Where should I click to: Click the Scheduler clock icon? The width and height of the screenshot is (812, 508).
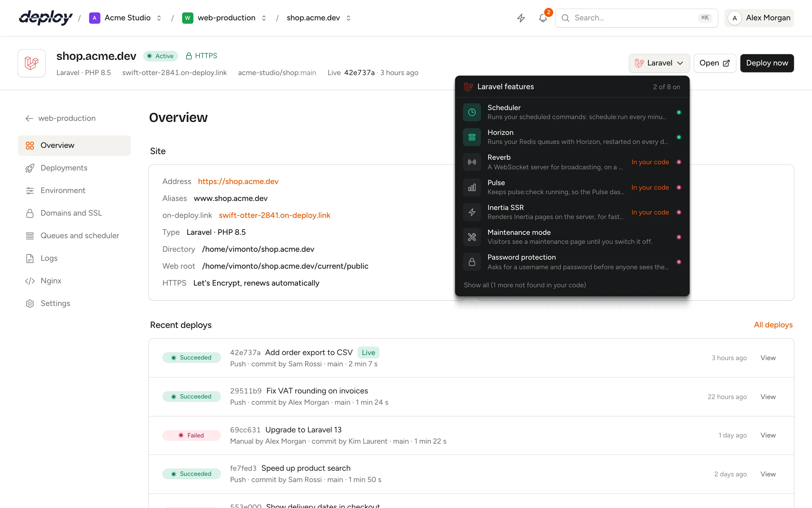point(472,112)
